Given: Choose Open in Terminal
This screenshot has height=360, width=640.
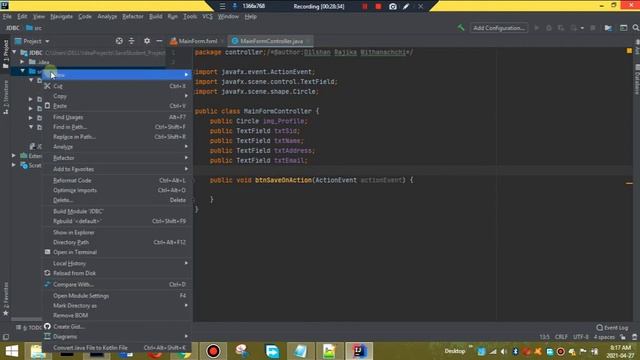Looking at the screenshot, I should [x=118, y=252].
